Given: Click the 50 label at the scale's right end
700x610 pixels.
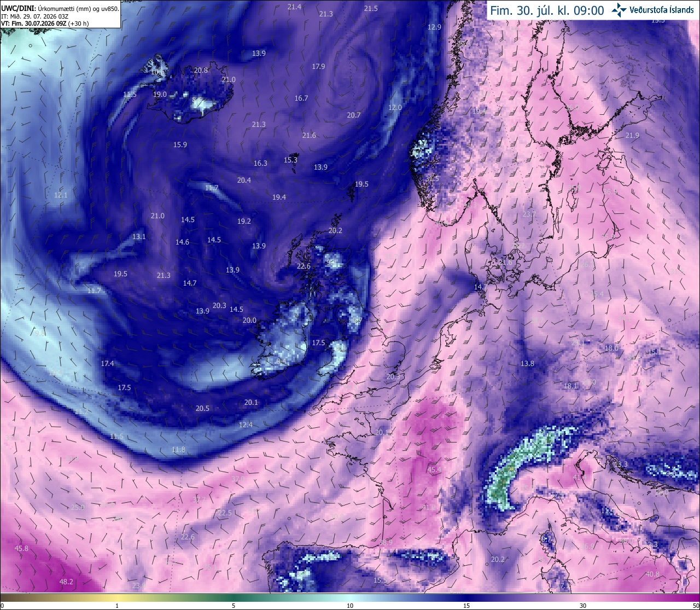Looking at the screenshot, I should [x=695, y=606].
